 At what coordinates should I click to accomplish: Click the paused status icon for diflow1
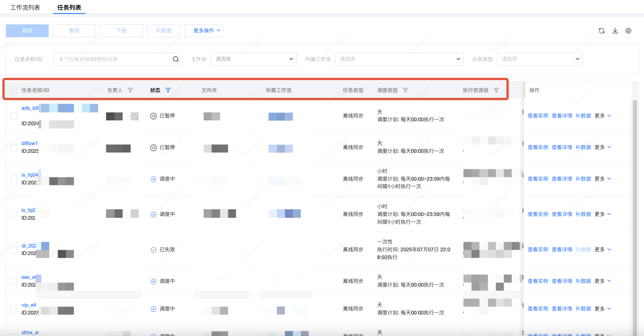153,147
